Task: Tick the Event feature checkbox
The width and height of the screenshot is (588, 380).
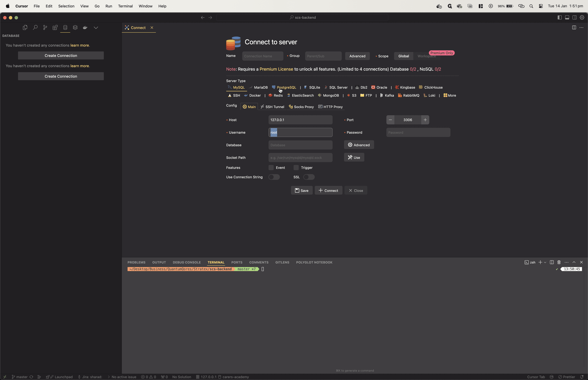Action: 271,168
